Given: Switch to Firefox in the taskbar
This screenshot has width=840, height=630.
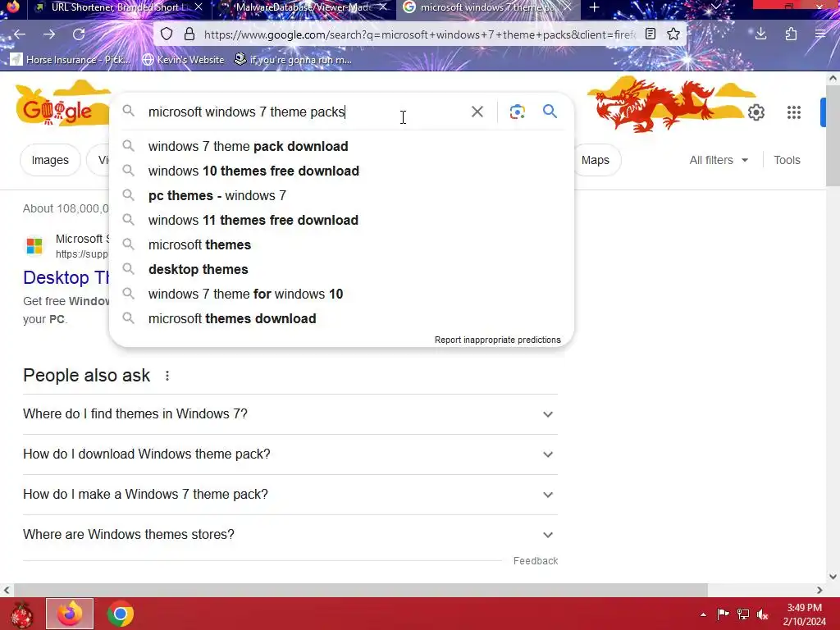Looking at the screenshot, I should (70, 614).
